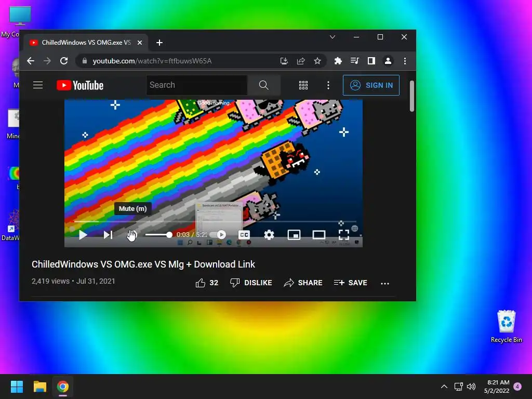
Task: Adjust the volume slider handle
Action: pos(169,234)
